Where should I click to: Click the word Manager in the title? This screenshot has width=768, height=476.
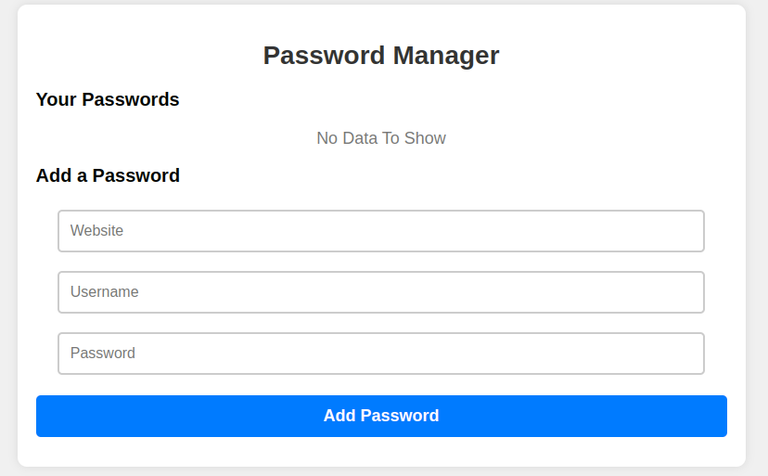[445, 55]
